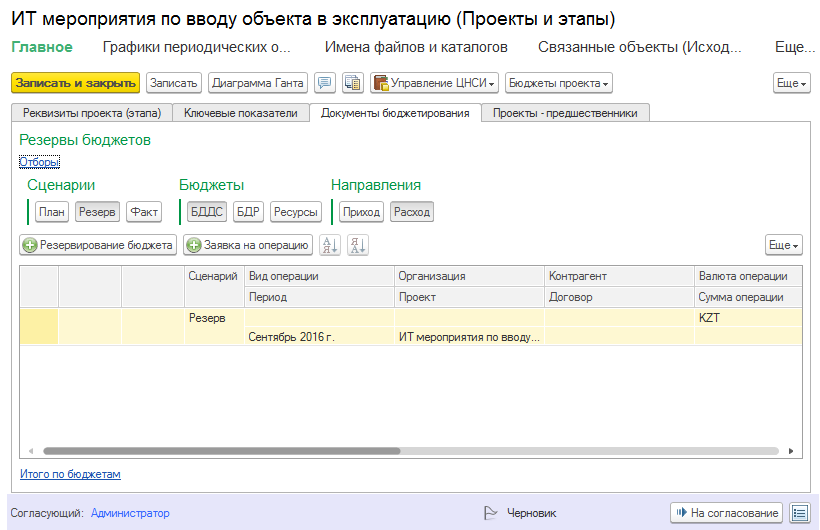Toggle the Приход direction filter
Image resolution: width=820 pixels, height=530 pixels.
pos(361,212)
